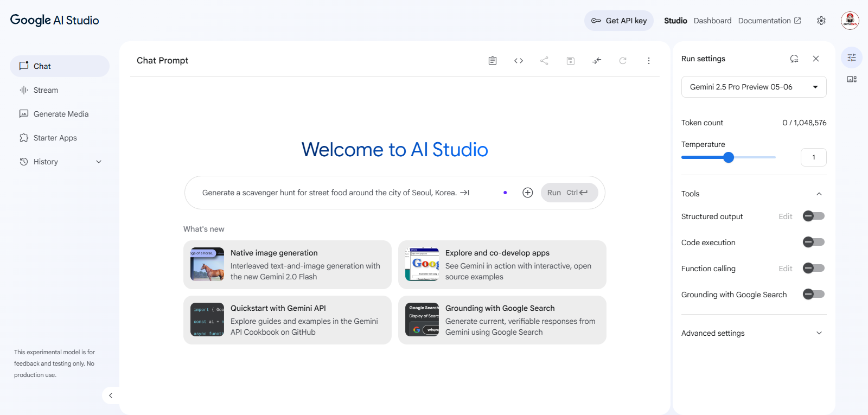
Task: Close the Run settings panel
Action: pos(816,59)
